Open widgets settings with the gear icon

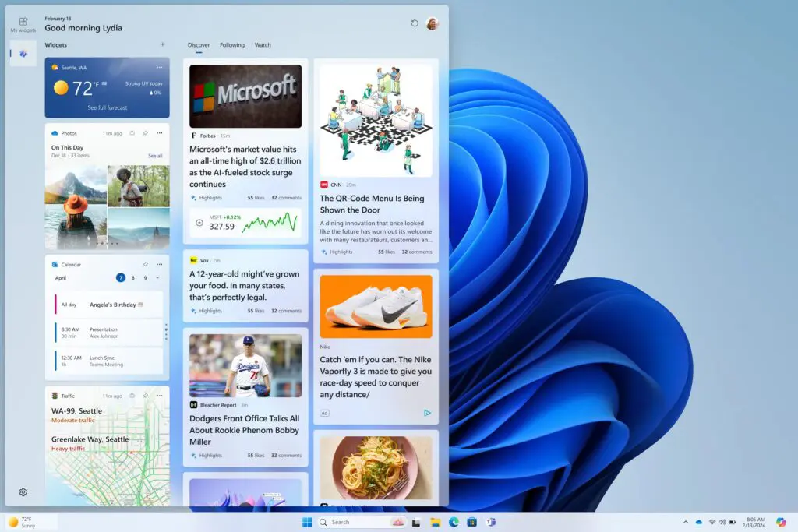23,491
